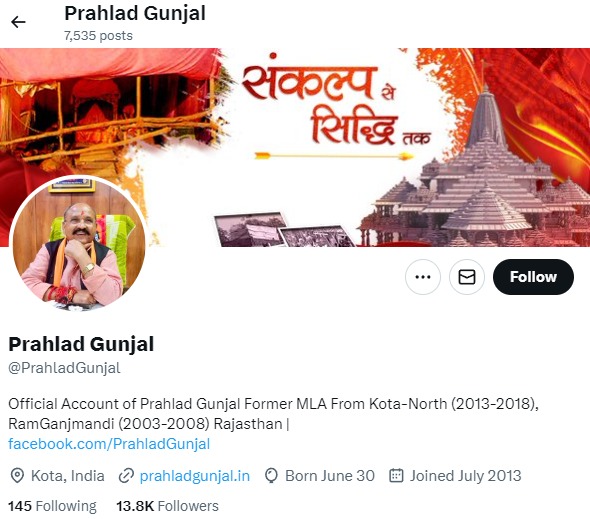Click the location pin icon beside Kota
Viewport: 590px width, 519px height.
17,476
